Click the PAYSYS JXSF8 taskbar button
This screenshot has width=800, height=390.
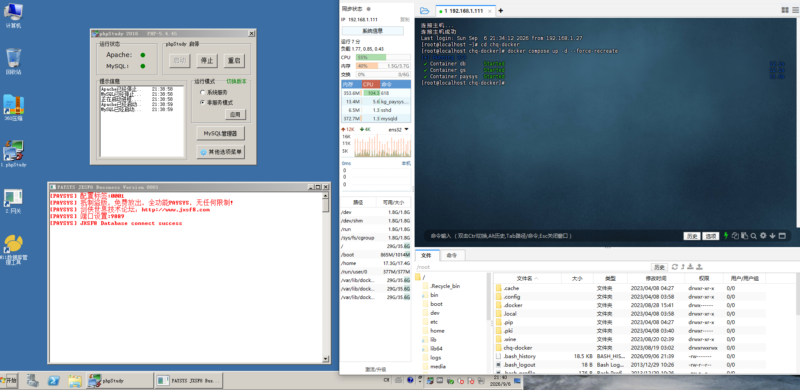coord(189,381)
